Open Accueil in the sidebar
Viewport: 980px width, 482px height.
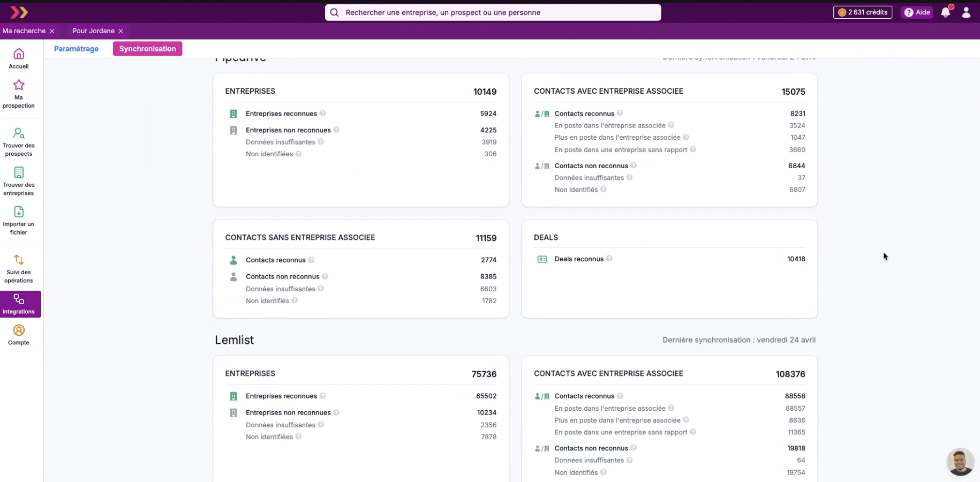pos(19,59)
